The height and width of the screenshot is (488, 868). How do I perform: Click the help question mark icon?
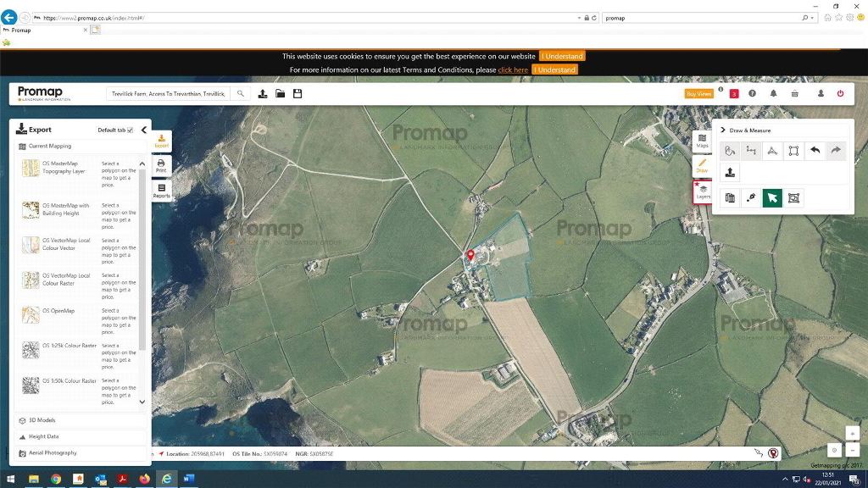pyautogui.click(x=752, y=93)
